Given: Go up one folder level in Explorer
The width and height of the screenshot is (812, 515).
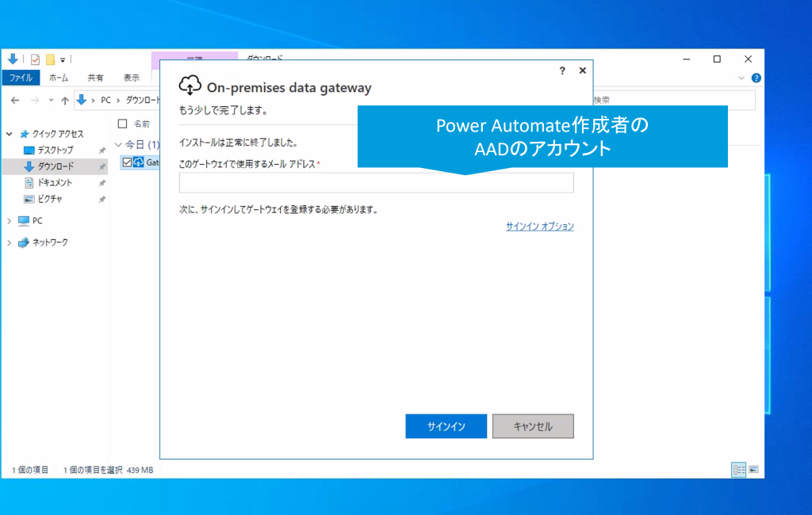Looking at the screenshot, I should (x=65, y=101).
